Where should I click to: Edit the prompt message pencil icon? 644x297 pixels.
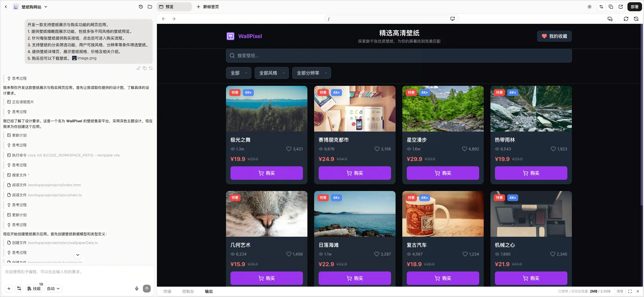coord(138,68)
